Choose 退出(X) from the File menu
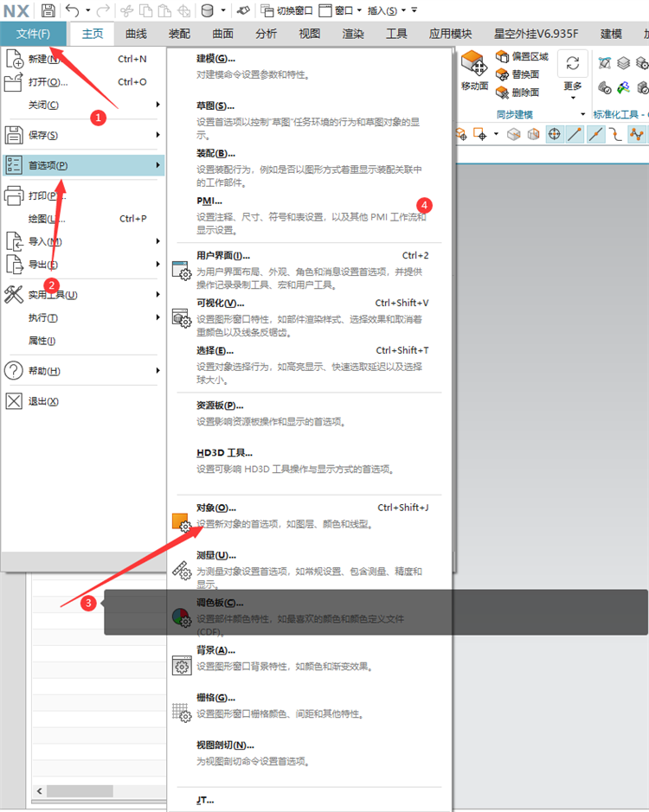Viewport: 649px width, 812px height. click(x=83, y=401)
